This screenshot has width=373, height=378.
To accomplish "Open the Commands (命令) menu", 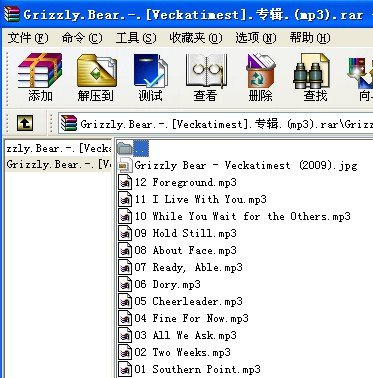I will [82, 38].
